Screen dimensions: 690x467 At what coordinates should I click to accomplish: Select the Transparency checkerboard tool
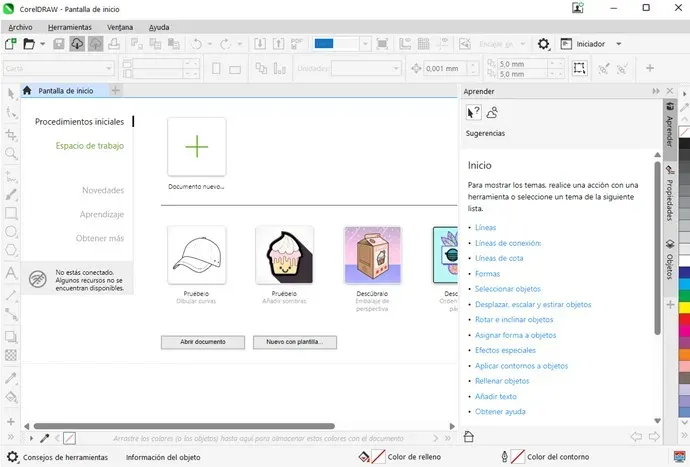(11, 355)
